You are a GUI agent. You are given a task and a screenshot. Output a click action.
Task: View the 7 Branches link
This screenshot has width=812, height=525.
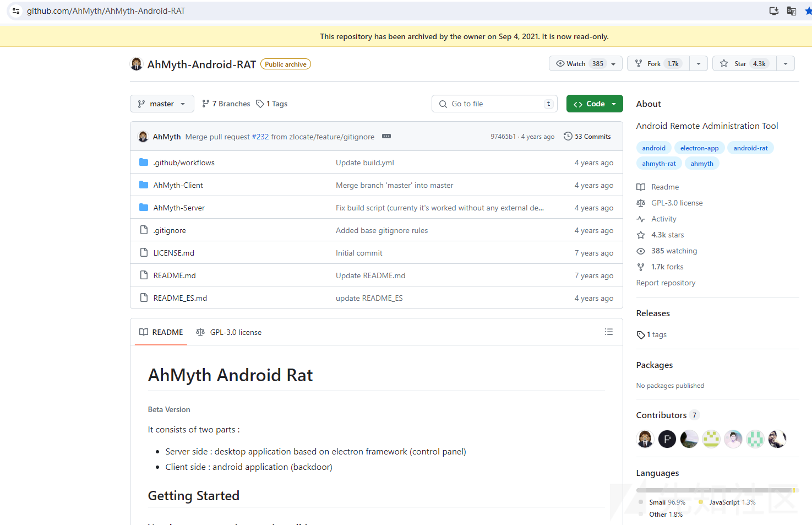click(x=226, y=104)
